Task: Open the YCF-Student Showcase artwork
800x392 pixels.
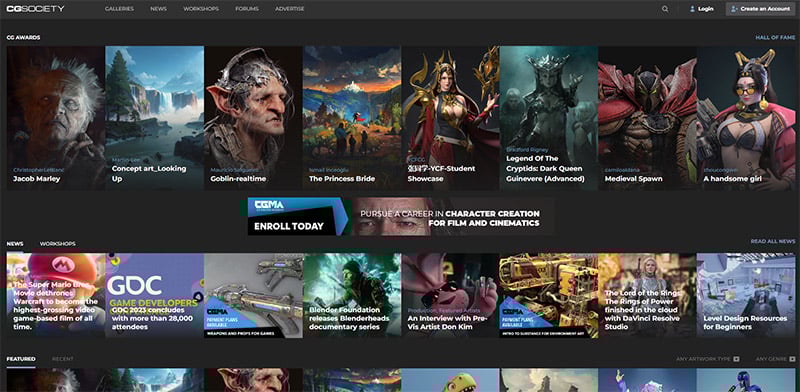Action: pos(450,118)
